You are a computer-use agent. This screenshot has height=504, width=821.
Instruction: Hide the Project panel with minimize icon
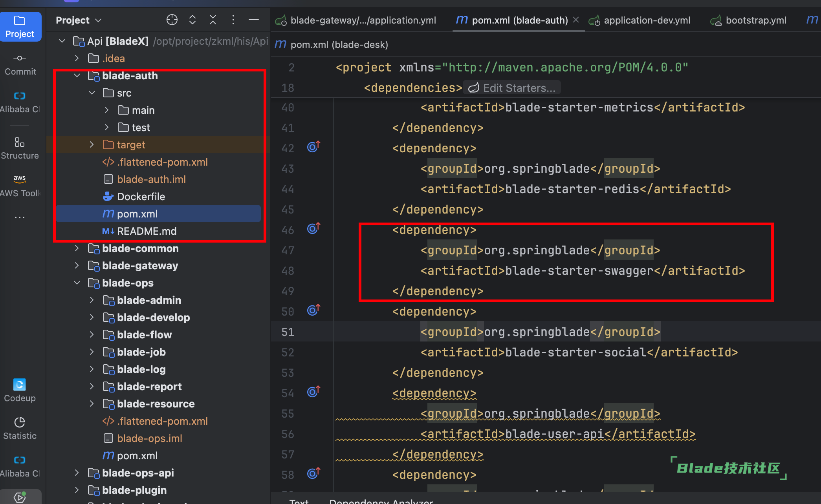click(x=254, y=20)
